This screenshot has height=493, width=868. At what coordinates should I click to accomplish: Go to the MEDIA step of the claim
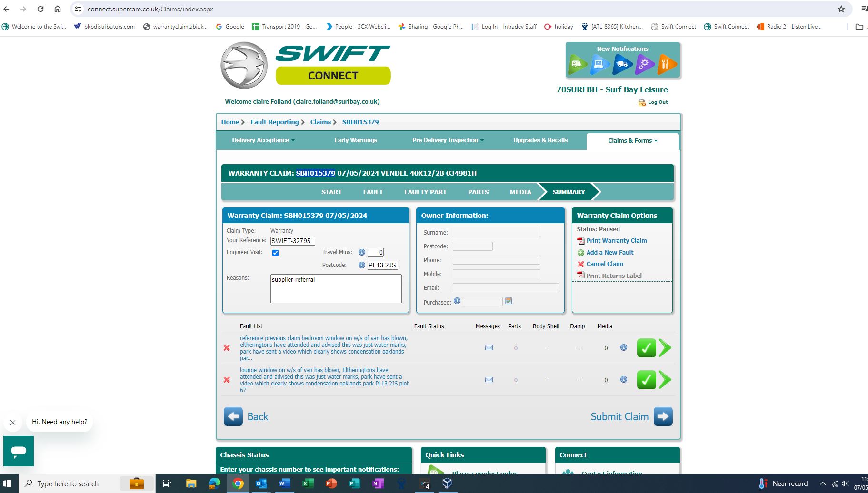[520, 192]
